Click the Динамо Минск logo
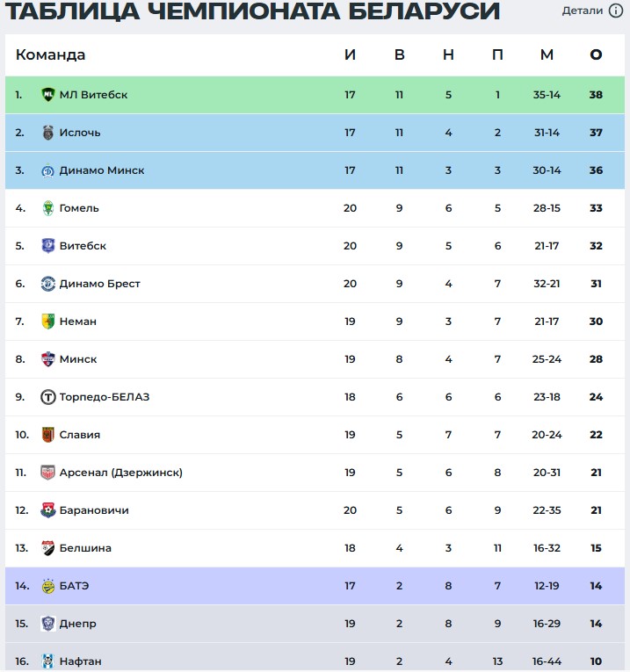The height and width of the screenshot is (672, 630). (x=48, y=170)
